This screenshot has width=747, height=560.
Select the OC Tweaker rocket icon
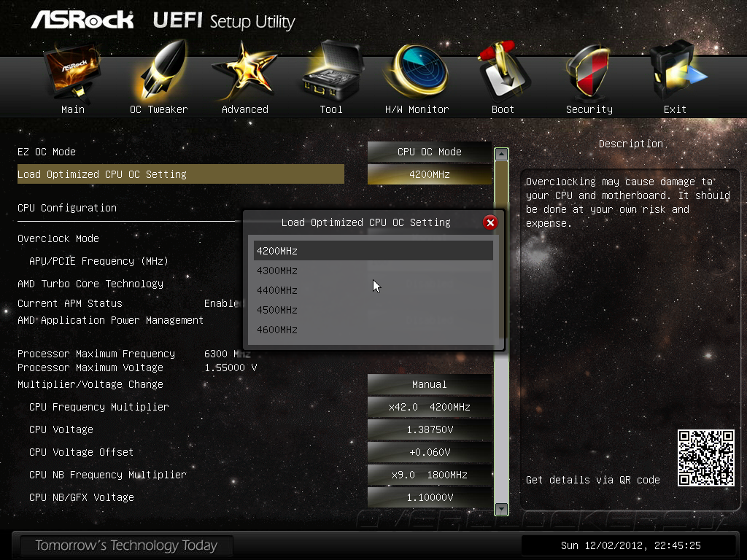(x=160, y=71)
